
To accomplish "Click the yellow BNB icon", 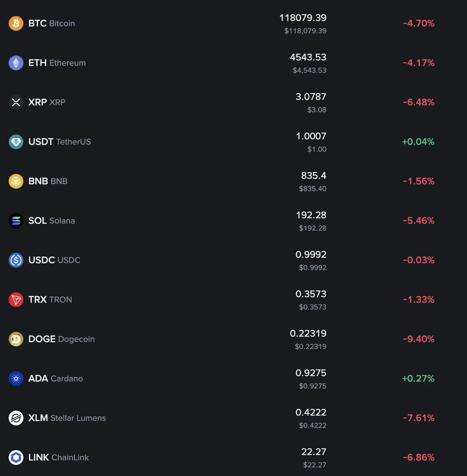I will pyautogui.click(x=16, y=181).
